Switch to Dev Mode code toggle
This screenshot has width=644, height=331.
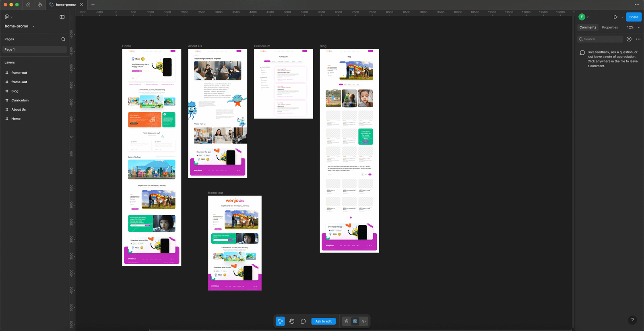coord(364,321)
